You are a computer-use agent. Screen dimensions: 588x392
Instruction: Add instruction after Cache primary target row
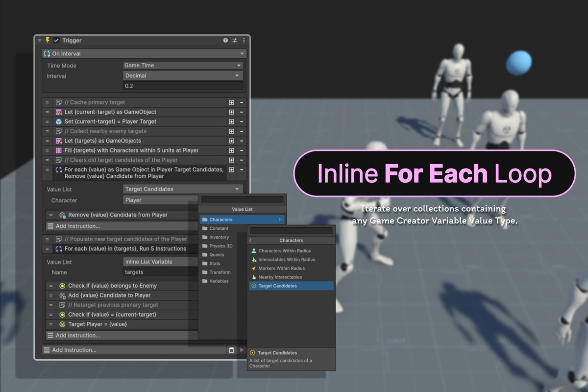[231, 102]
